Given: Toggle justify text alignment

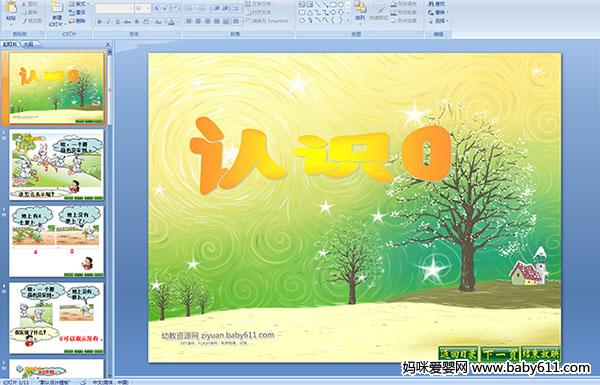Looking at the screenshot, I should pos(217,21).
